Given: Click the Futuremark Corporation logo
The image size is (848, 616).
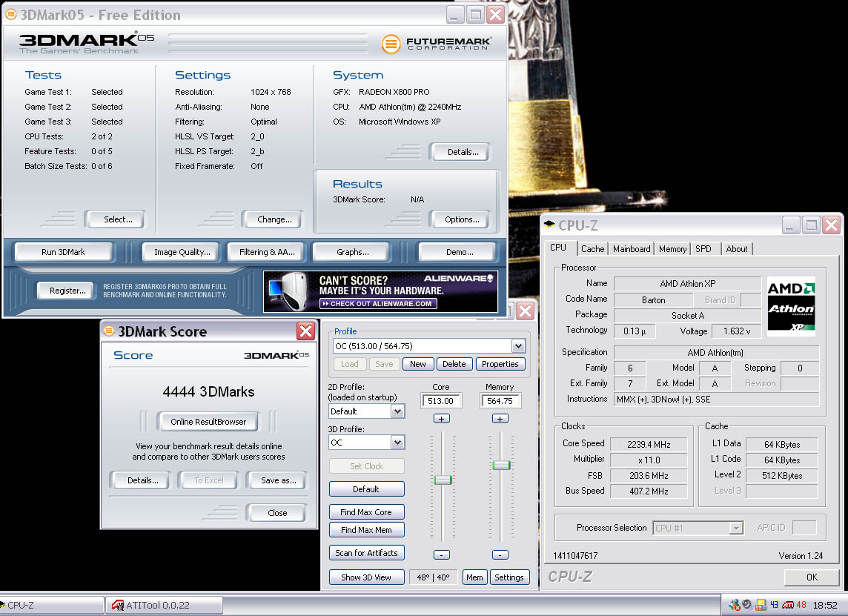Looking at the screenshot, I should tap(436, 43).
